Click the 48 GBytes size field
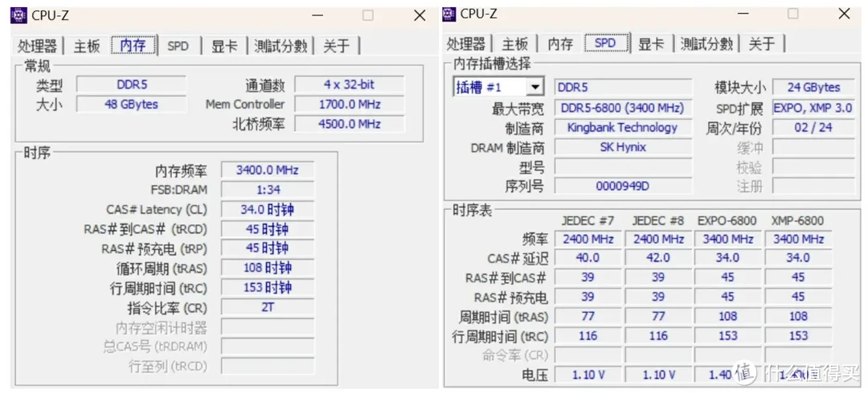 [131, 105]
